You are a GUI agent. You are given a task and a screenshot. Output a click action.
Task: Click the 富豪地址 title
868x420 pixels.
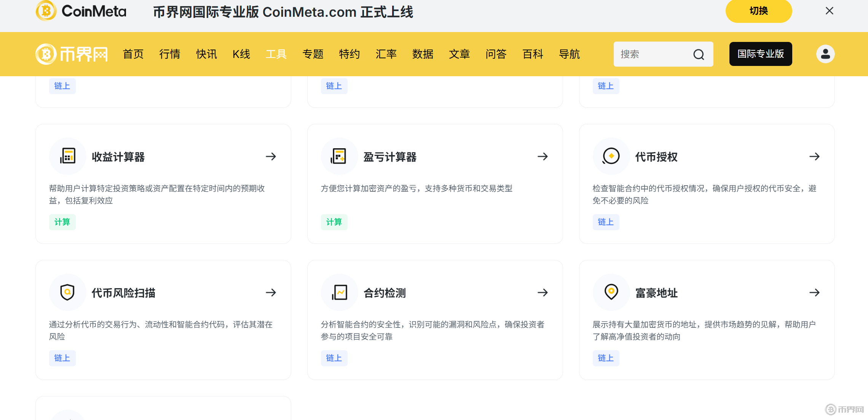(657, 293)
